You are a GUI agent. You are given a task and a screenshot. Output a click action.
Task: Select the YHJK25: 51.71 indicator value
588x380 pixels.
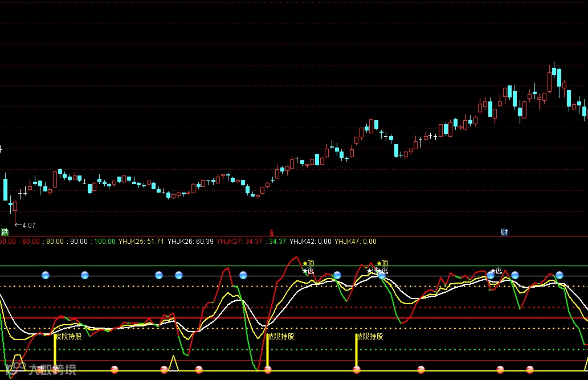click(141, 242)
